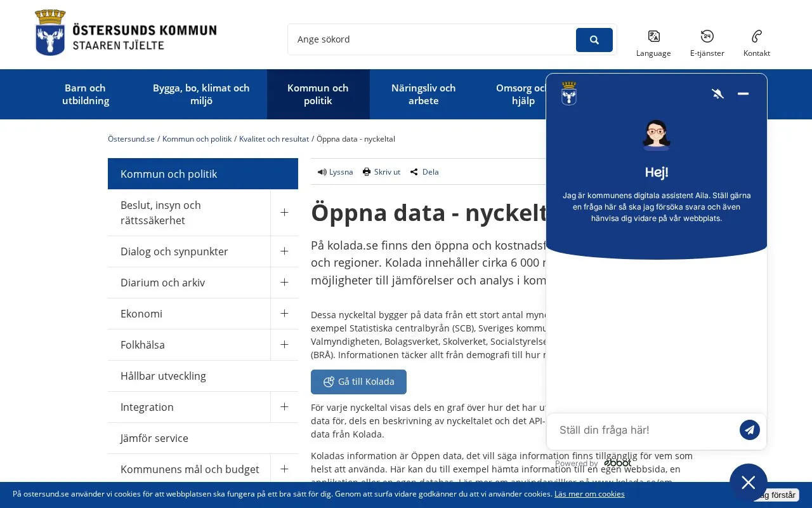
Task: Expand the Ekonomi submenu
Action: pyautogui.click(x=284, y=314)
